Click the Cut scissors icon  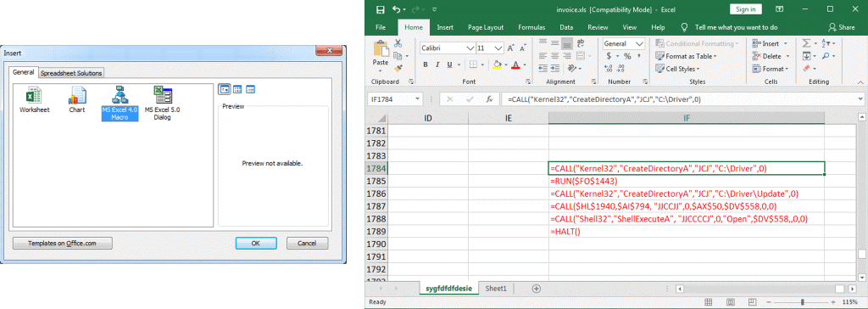398,43
